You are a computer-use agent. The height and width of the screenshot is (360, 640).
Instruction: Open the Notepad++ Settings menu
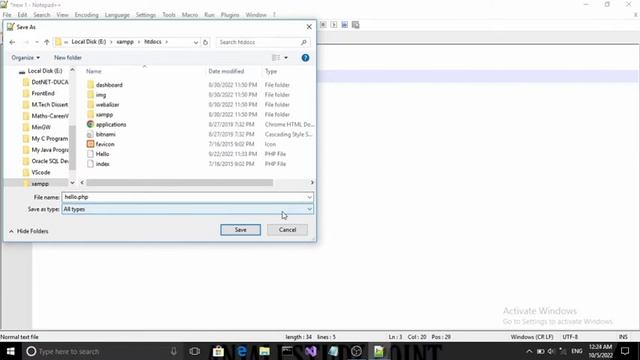[x=146, y=15]
